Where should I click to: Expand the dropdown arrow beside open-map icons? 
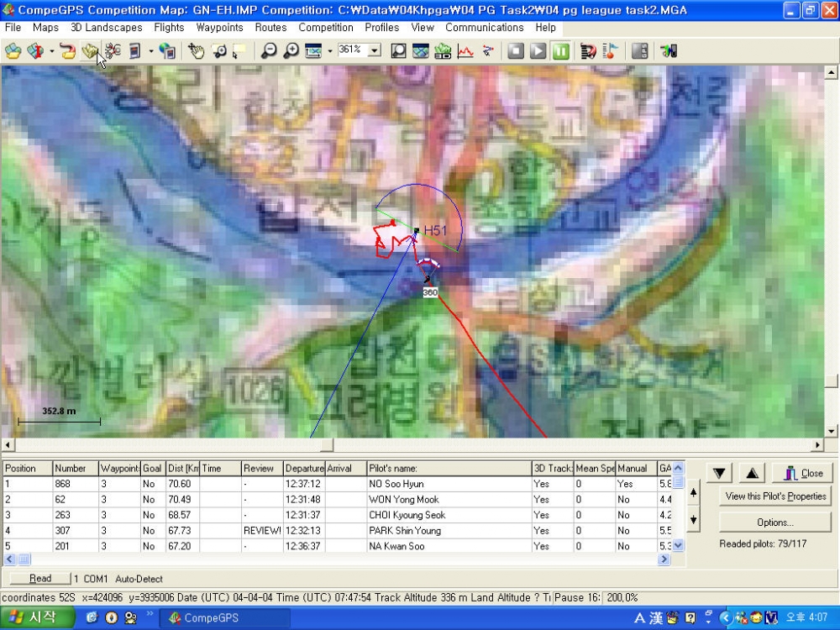[52, 51]
